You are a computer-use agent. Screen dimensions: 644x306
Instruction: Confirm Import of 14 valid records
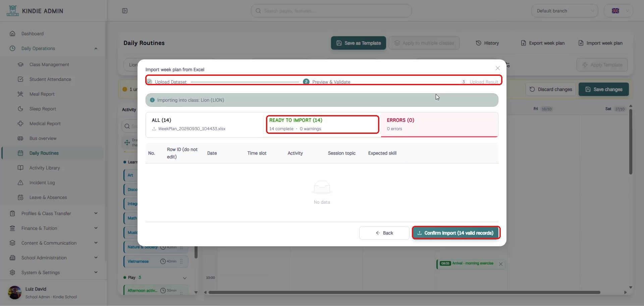tap(456, 233)
